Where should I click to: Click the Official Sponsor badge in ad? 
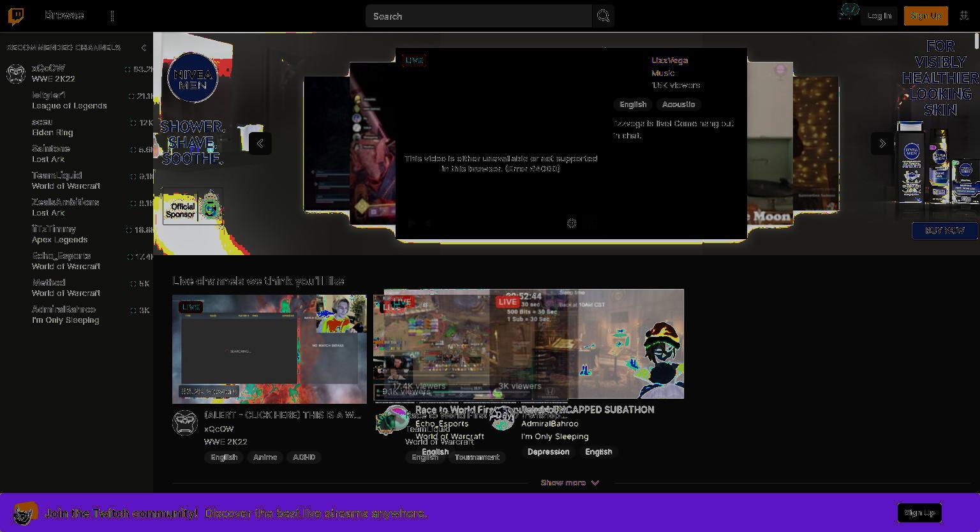[x=192, y=207]
